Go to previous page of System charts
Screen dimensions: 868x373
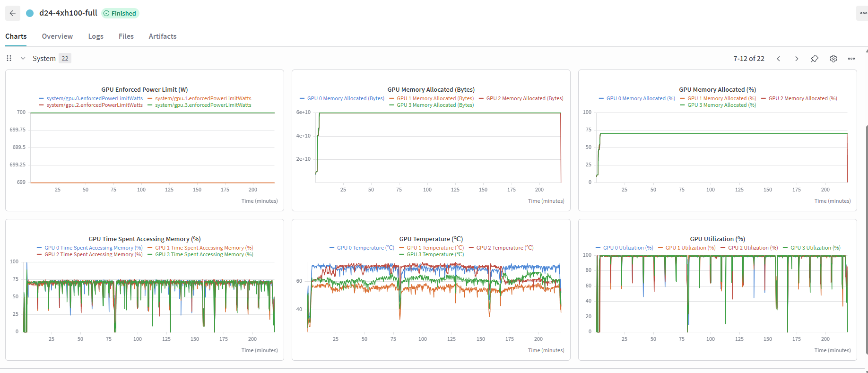778,59
